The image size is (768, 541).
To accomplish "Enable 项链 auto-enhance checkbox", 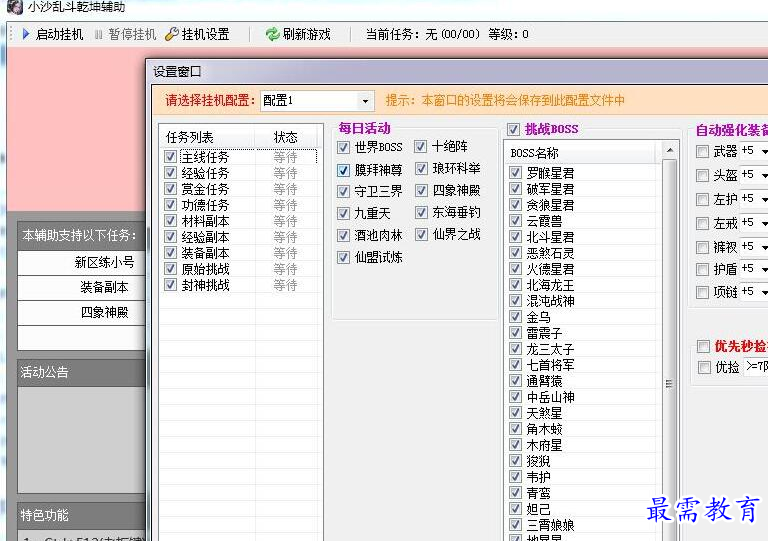I will tap(702, 292).
